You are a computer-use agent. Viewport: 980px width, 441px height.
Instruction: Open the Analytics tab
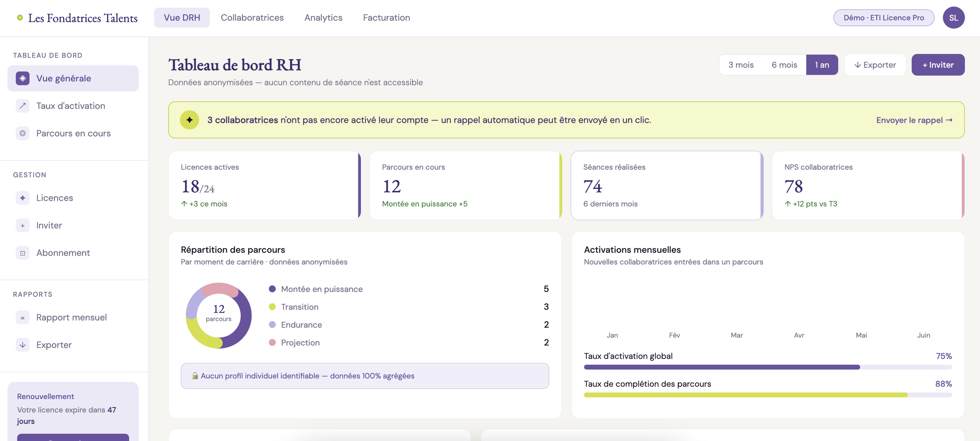[x=323, y=18]
